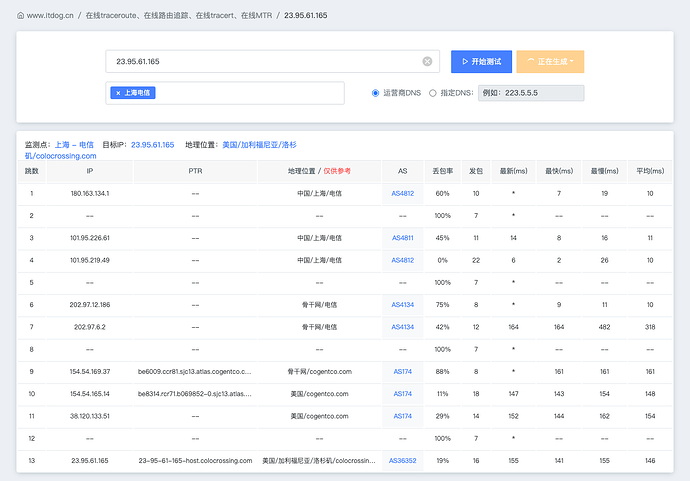Click the 最慢(ms) column header

click(x=605, y=171)
